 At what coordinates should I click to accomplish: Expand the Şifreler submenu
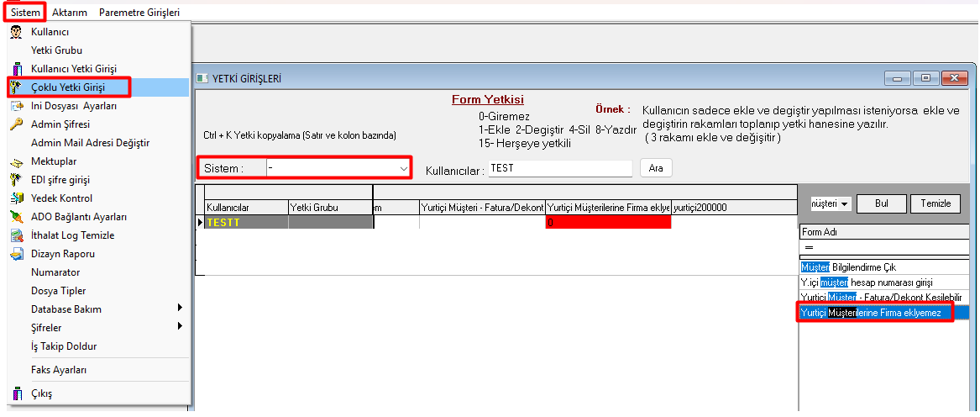point(180,328)
